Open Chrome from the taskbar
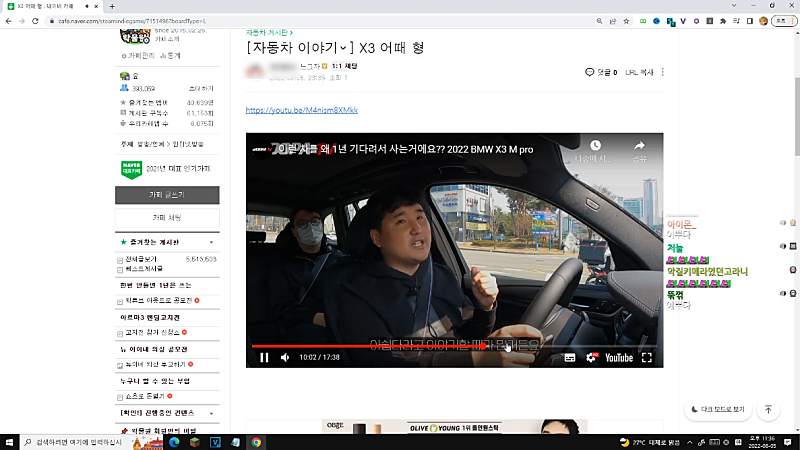Viewport: 800px width, 450px height. 256,442
